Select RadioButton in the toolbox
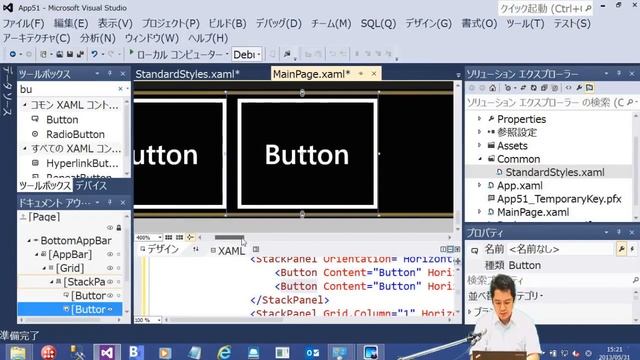This screenshot has width=640, height=360. (76, 134)
